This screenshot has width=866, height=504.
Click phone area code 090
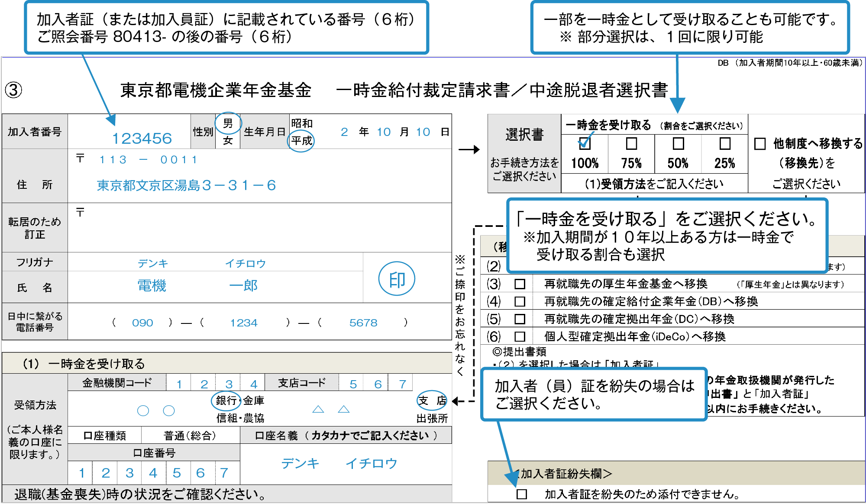click(142, 323)
